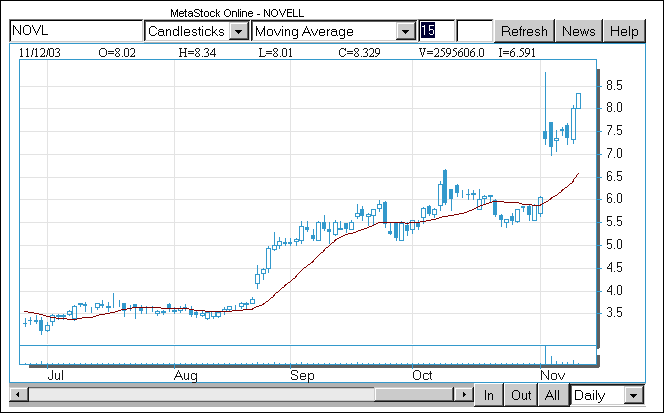Click the 7.0 price axis label

pos(614,153)
